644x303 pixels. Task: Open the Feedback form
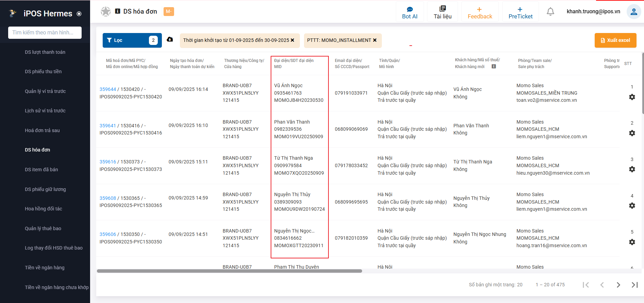[x=480, y=12]
